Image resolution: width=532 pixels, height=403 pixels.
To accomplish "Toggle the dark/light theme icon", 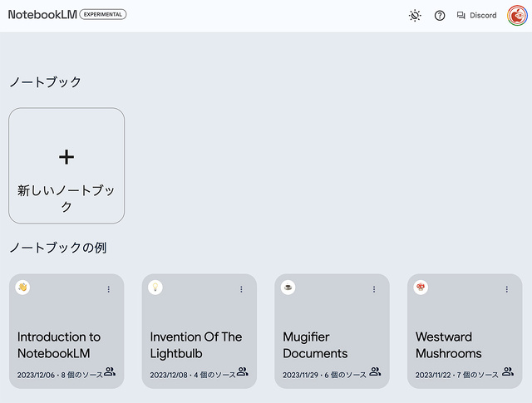I will point(415,15).
